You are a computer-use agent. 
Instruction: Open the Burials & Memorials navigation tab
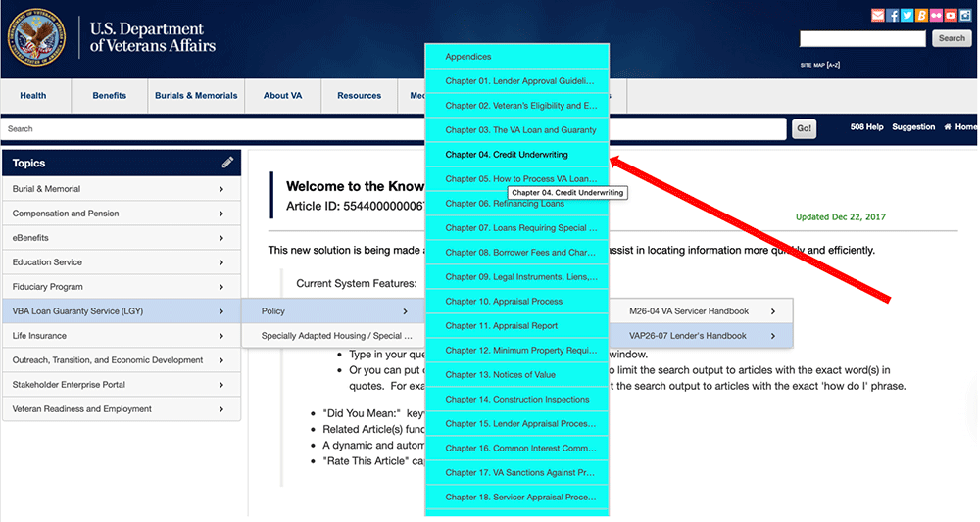(x=196, y=96)
